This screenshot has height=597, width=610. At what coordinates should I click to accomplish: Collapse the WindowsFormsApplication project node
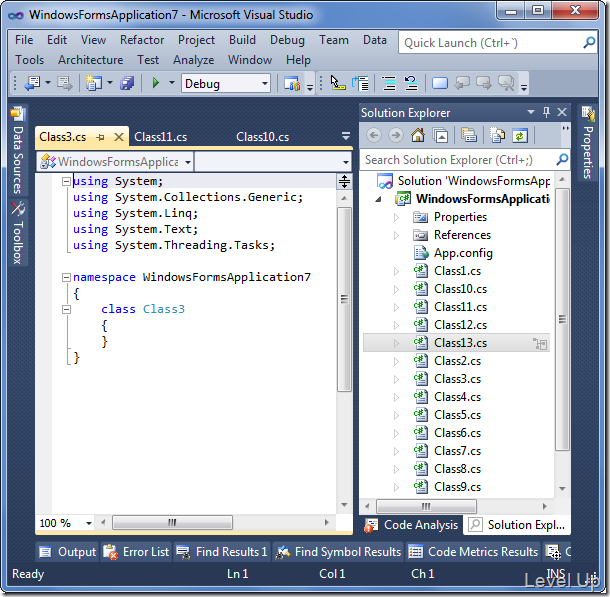378,200
